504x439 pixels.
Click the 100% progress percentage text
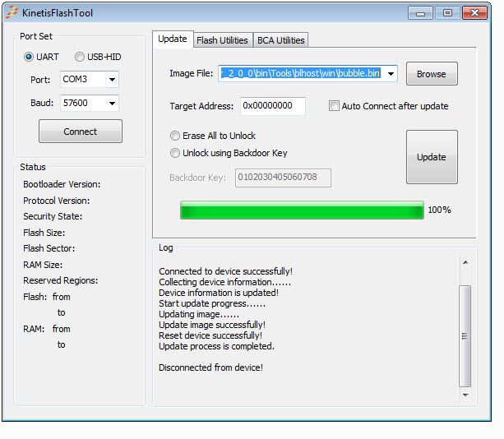point(439,210)
